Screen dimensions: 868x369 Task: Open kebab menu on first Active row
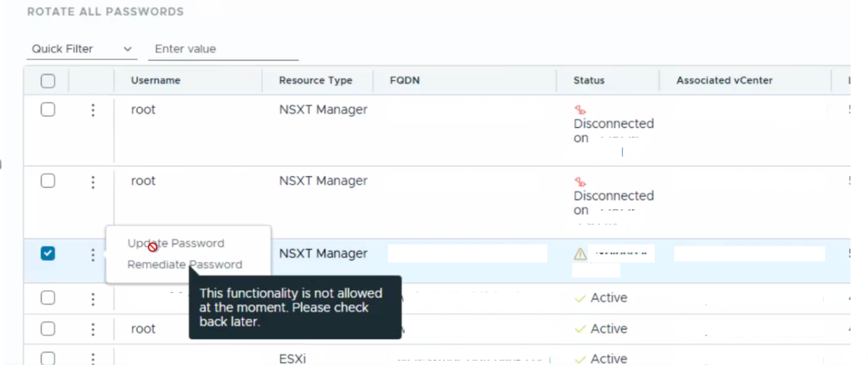(x=92, y=299)
